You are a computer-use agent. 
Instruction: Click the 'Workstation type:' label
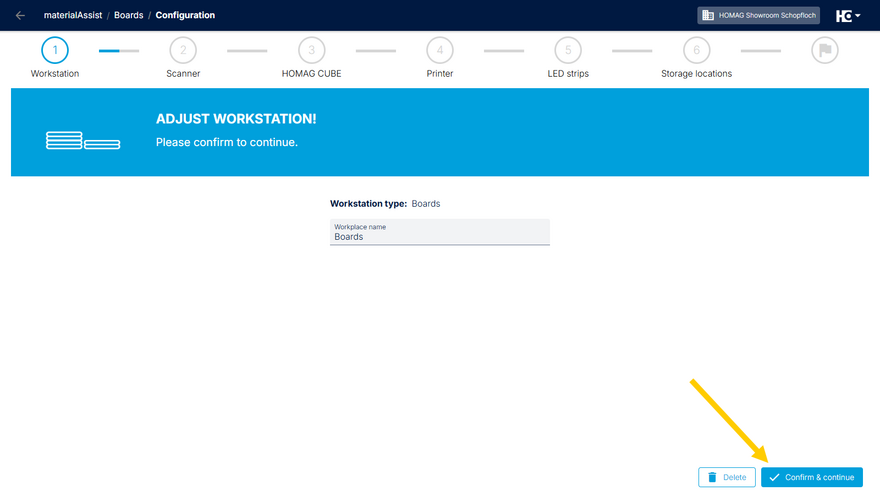pyautogui.click(x=368, y=204)
